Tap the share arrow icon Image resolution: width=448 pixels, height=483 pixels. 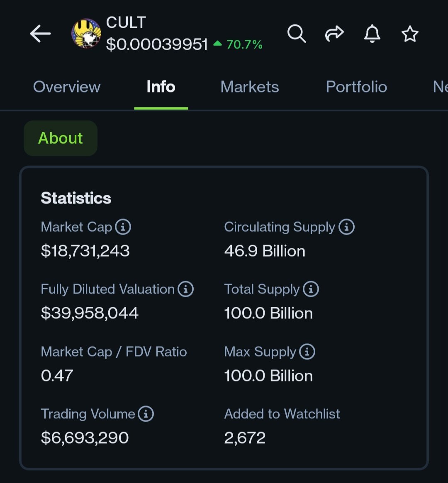334,34
